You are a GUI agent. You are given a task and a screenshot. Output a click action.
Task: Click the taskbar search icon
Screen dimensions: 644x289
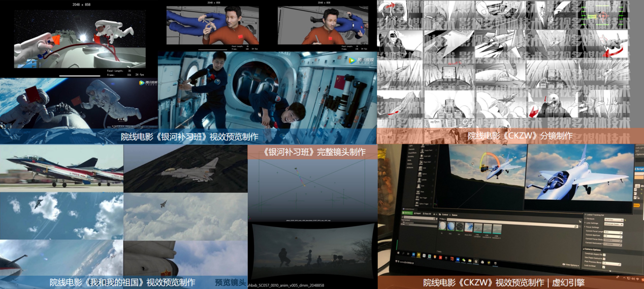tap(403, 253)
